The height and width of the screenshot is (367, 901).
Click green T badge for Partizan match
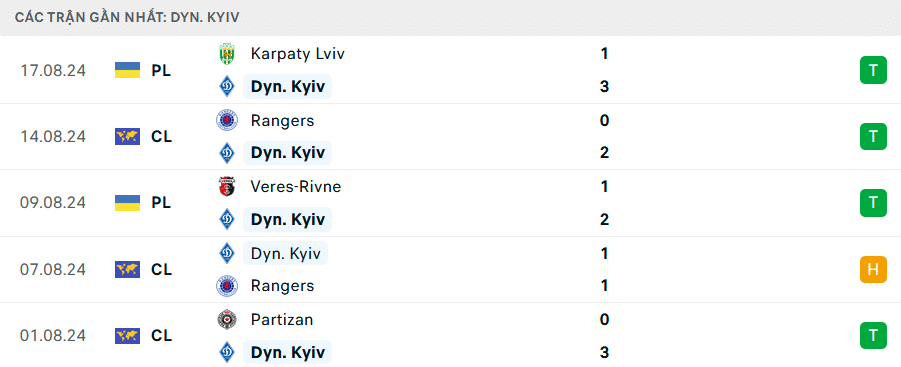pos(873,336)
